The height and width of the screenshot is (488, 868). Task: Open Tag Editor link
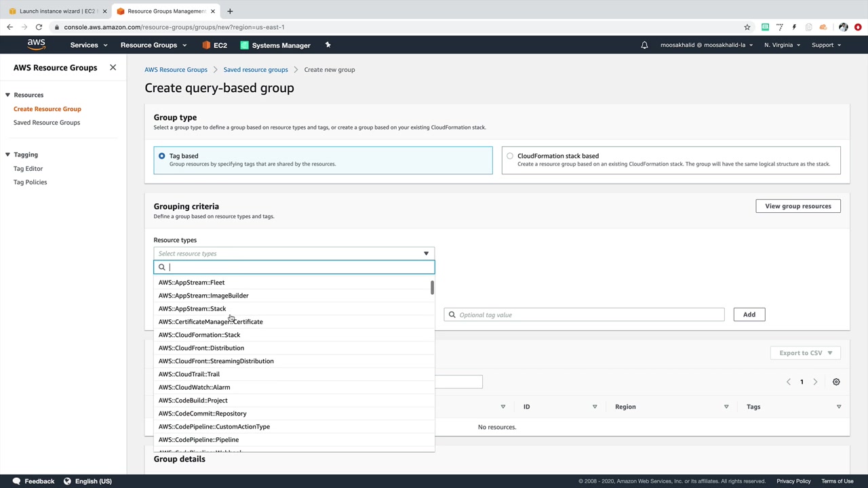(x=28, y=169)
